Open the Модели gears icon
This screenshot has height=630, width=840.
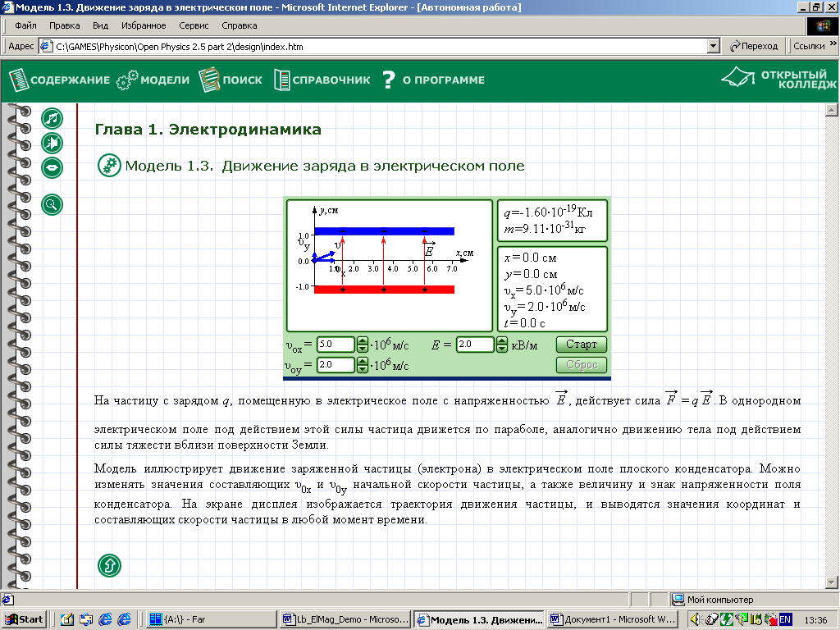point(127,80)
